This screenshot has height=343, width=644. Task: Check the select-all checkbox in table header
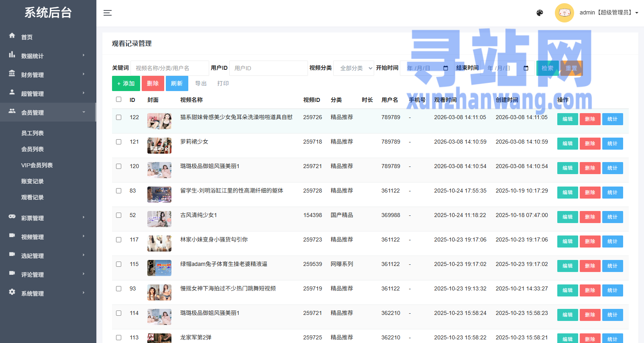pyautogui.click(x=118, y=99)
